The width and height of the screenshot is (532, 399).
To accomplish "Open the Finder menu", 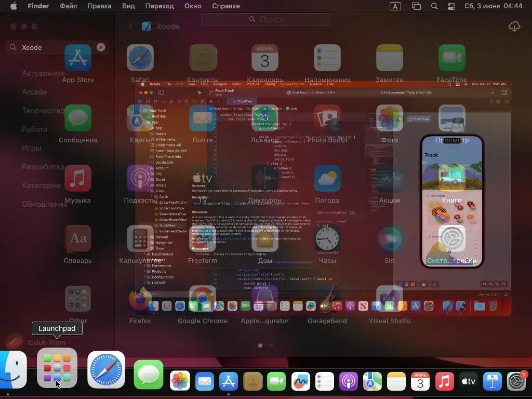I will point(38,6).
